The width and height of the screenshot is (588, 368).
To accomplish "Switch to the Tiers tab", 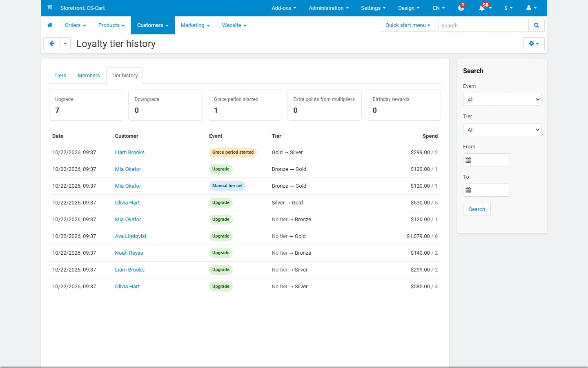I will tap(60, 76).
